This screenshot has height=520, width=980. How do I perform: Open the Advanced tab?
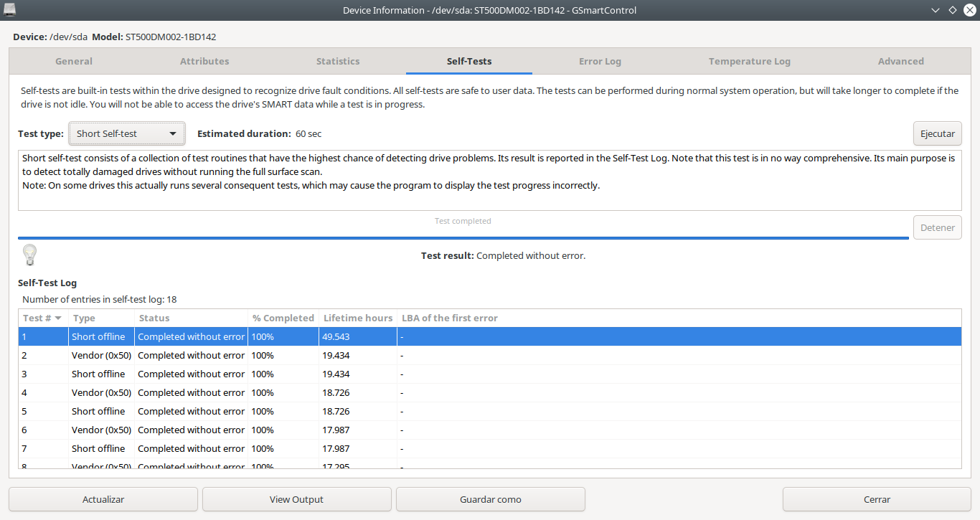coord(900,61)
